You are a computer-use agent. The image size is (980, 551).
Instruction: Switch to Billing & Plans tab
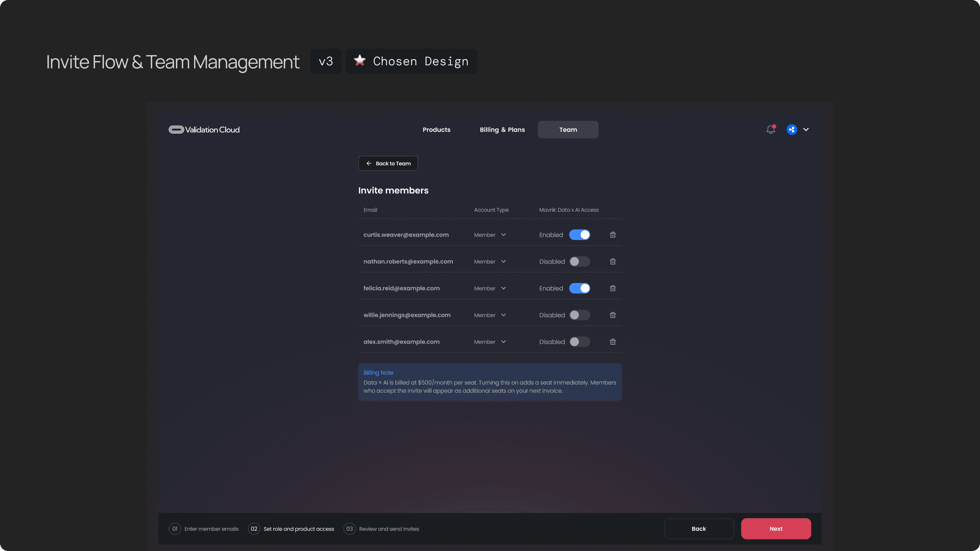[502, 130]
